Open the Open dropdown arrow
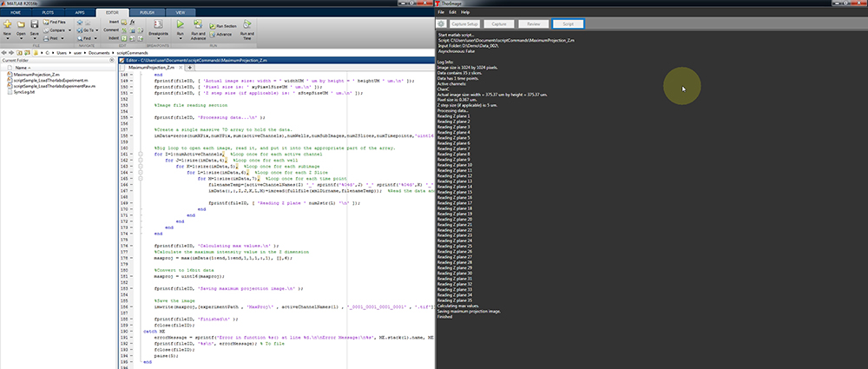 (21, 39)
